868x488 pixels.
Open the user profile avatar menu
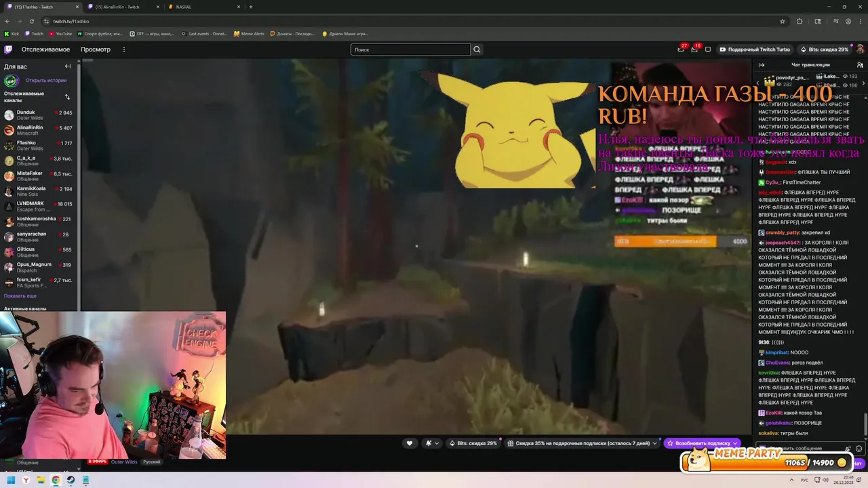[x=860, y=49]
